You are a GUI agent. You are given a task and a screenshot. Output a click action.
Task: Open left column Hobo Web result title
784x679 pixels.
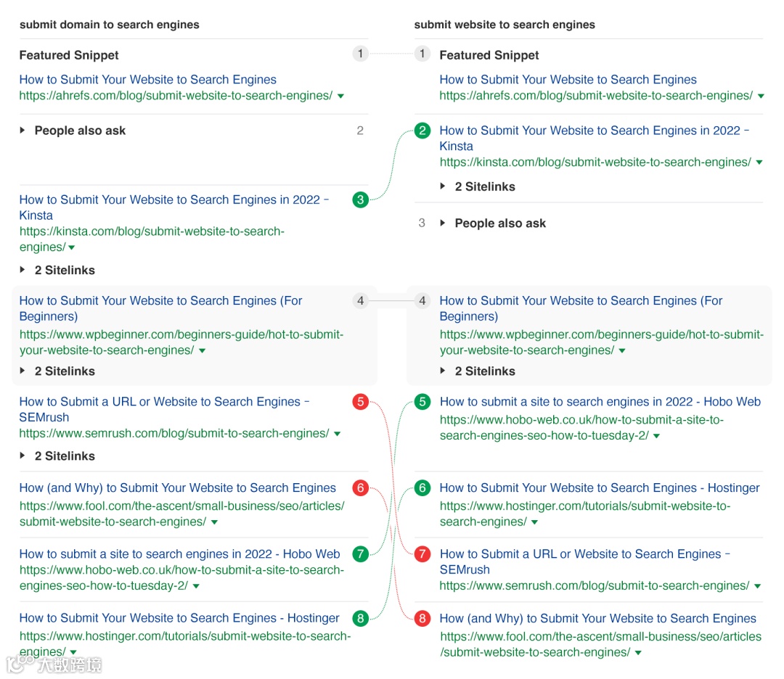179,554
